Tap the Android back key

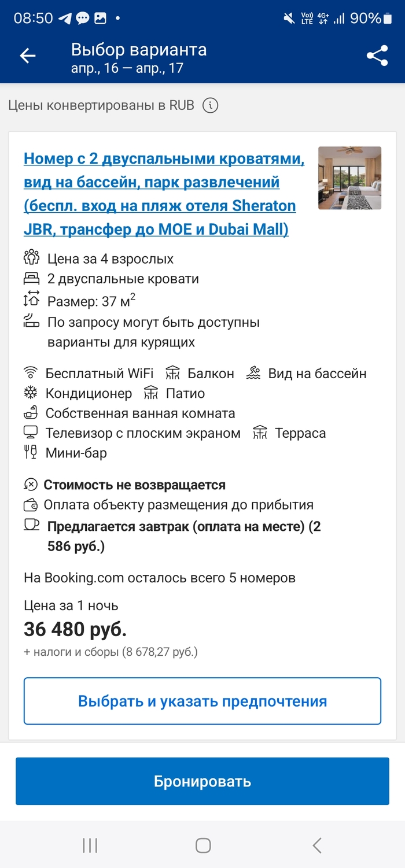click(316, 845)
